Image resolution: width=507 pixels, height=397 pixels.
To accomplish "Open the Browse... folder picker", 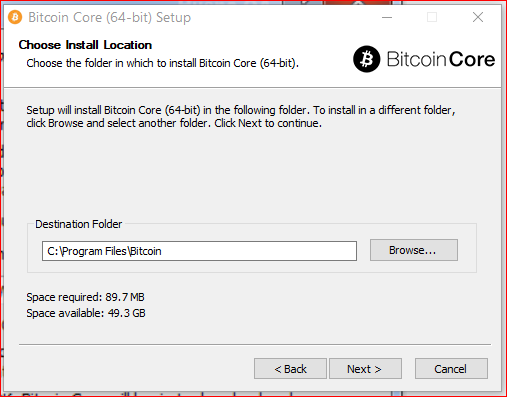I will [x=414, y=250].
